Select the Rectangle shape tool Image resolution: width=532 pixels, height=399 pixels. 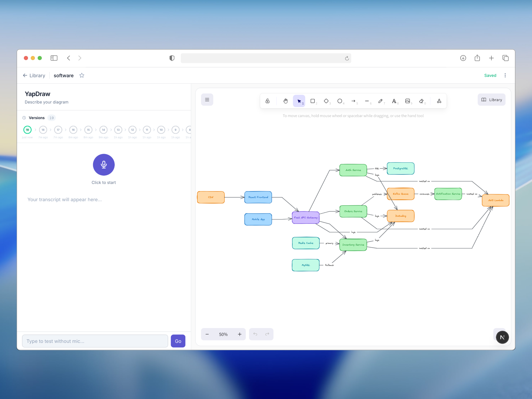(x=313, y=101)
